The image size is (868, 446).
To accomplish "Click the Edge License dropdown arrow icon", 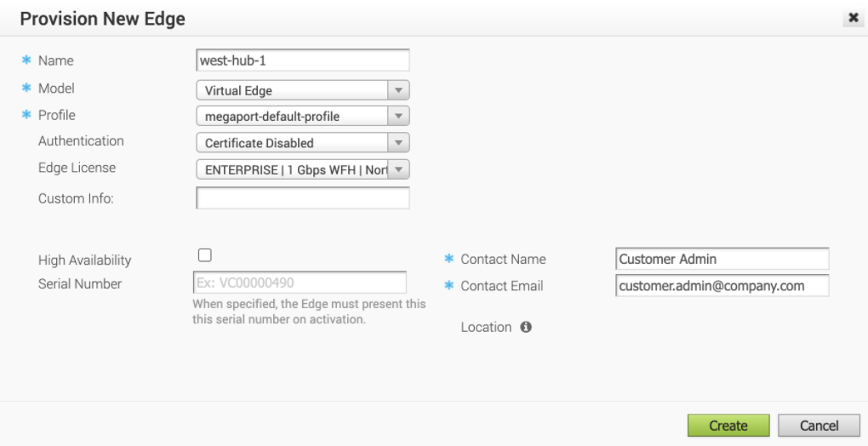I will pos(398,170).
